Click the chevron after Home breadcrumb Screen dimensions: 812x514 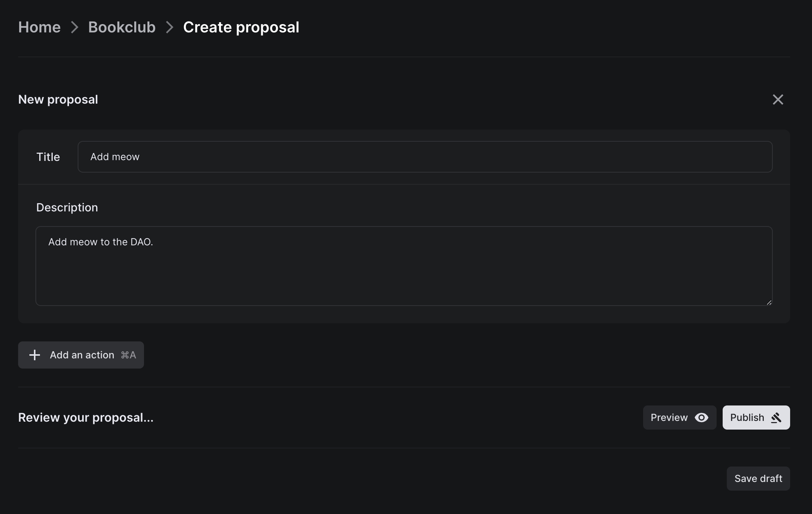tap(75, 27)
